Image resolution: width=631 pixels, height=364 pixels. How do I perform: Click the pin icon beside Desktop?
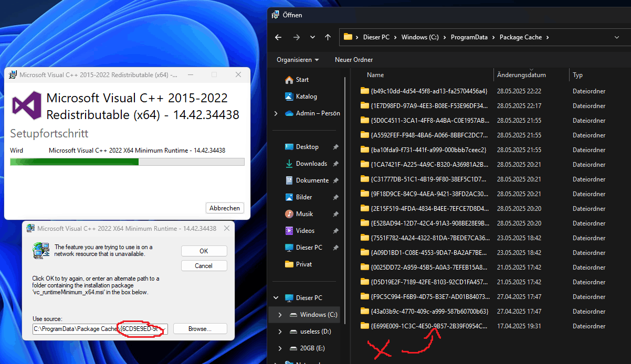(x=335, y=147)
